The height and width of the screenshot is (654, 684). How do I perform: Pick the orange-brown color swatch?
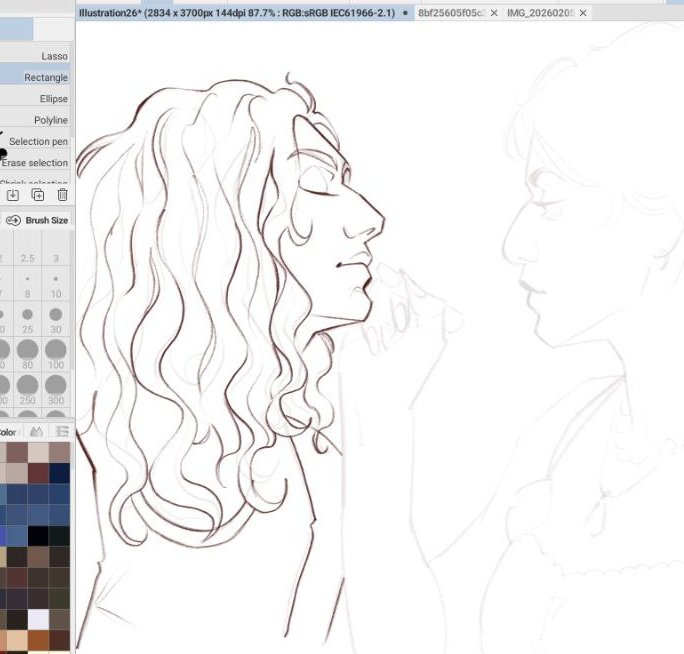coord(38,640)
